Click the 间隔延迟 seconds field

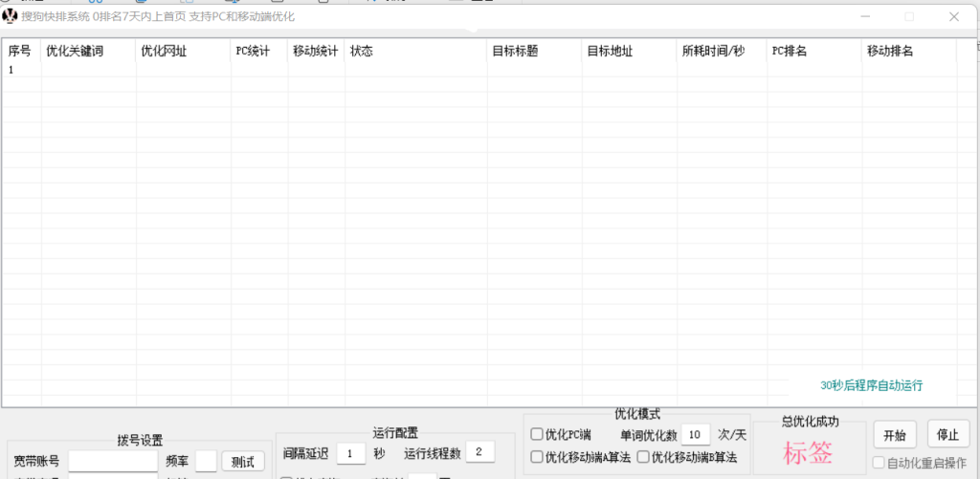point(350,453)
